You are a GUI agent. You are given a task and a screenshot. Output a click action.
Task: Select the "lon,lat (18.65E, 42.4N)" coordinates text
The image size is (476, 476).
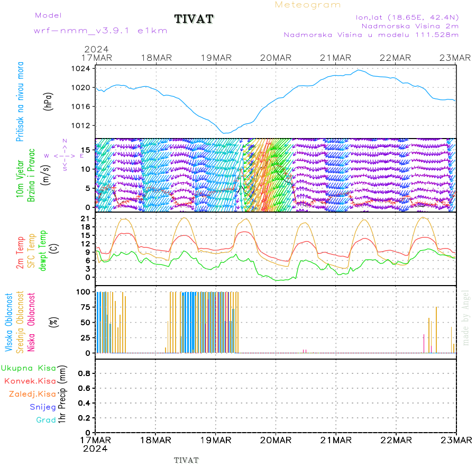(407, 17)
